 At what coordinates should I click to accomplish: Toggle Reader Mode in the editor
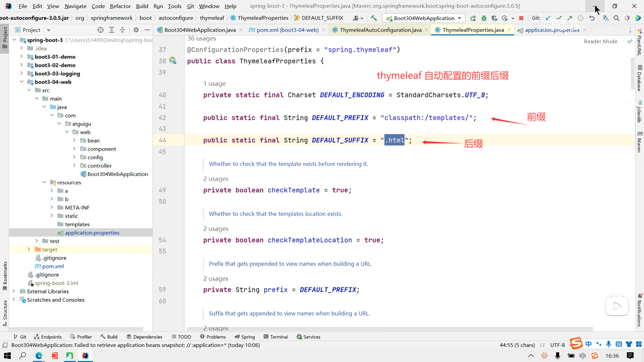coord(600,41)
